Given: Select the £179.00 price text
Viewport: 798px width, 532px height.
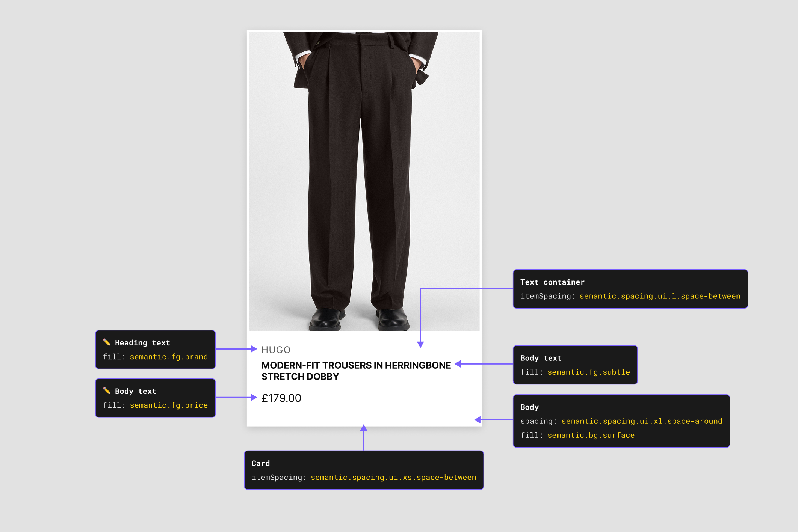Looking at the screenshot, I should 281,398.
